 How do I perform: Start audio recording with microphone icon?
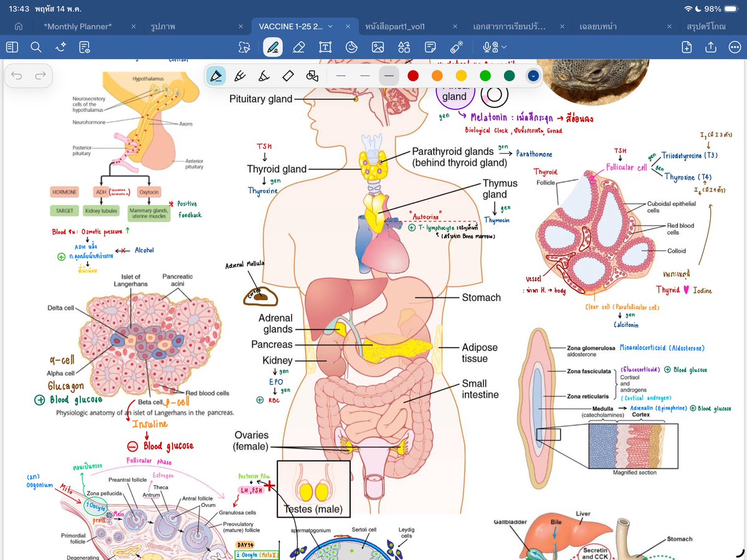(x=490, y=47)
